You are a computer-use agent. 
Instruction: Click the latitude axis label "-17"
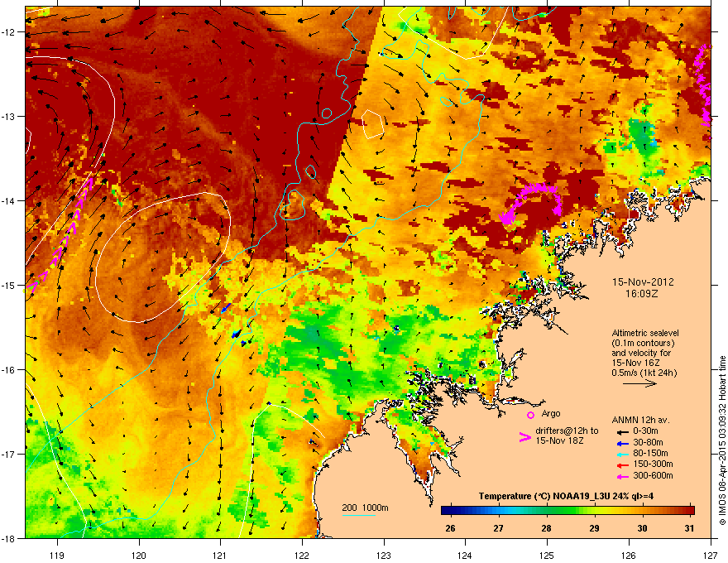(9, 454)
